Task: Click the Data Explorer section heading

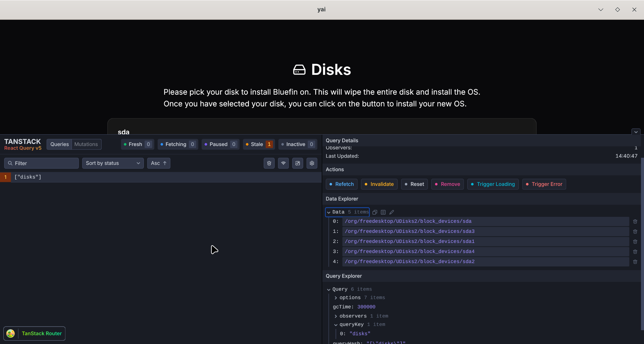Action: coord(342,199)
